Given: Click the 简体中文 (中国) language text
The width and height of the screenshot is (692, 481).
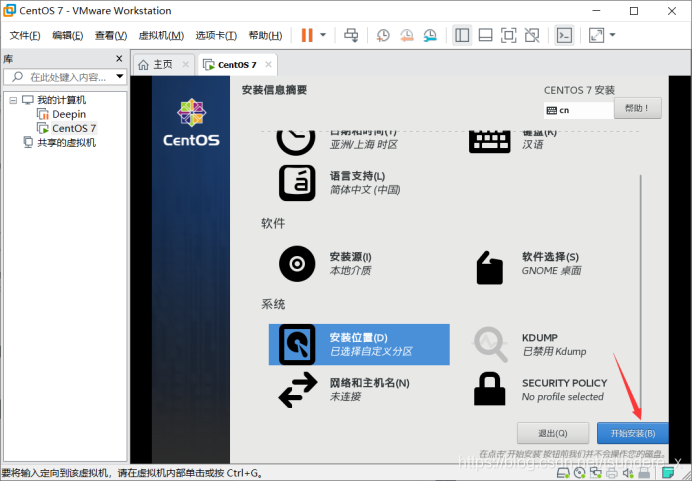Looking at the screenshot, I should [x=365, y=190].
